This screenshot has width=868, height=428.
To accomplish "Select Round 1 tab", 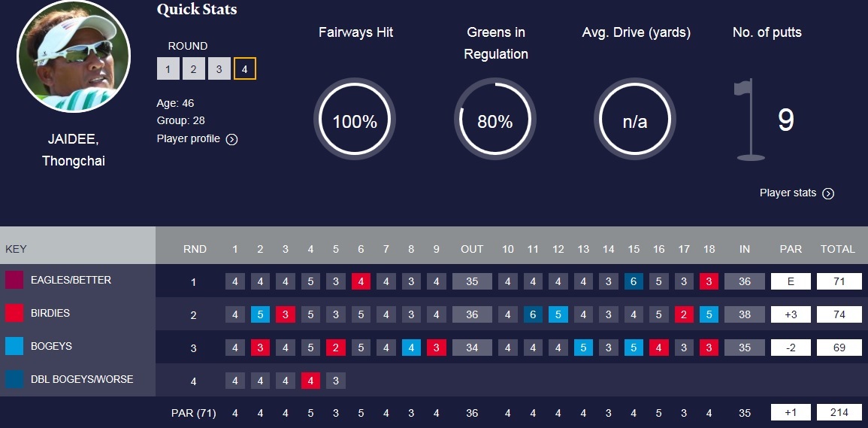I will coord(168,69).
